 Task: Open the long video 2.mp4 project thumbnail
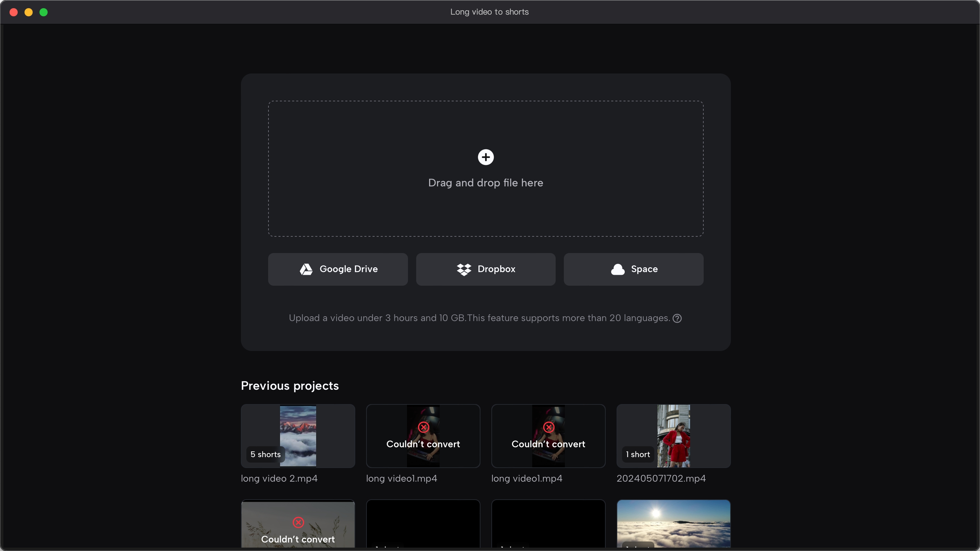(297, 436)
